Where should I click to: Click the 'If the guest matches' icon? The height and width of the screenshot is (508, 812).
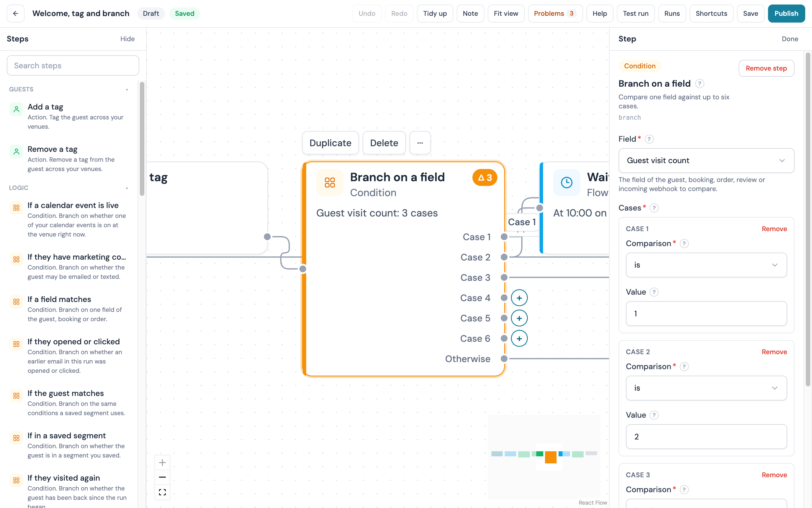[16, 396]
